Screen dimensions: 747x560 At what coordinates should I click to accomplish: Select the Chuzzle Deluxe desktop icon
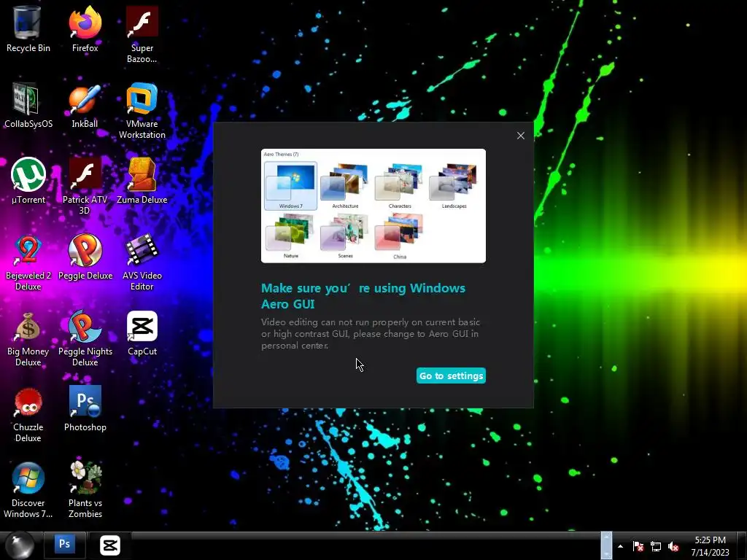tap(28, 413)
